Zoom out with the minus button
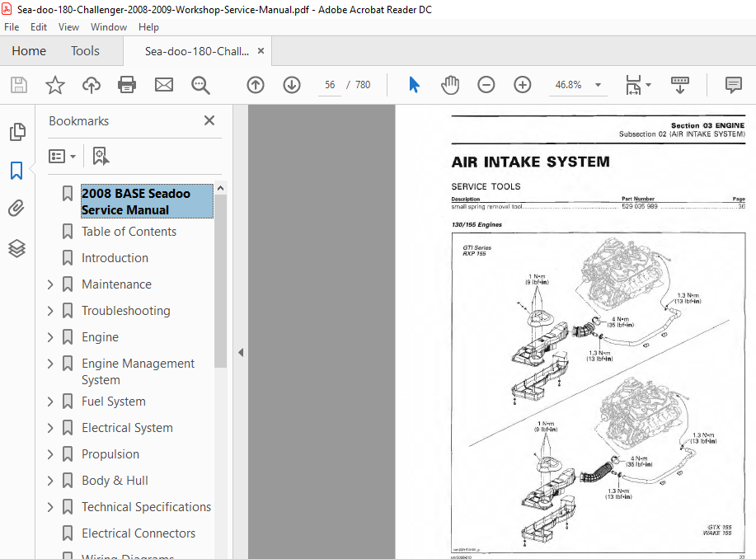Viewport: 756px width, 559px height. [486, 85]
